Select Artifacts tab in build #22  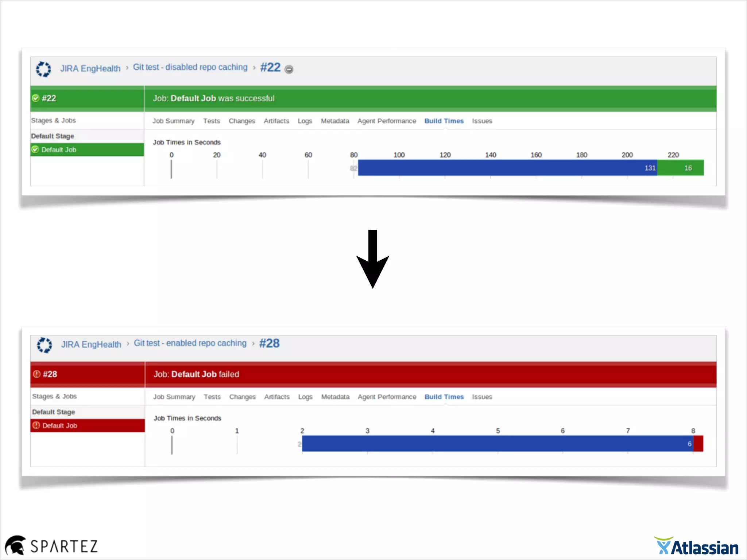tap(276, 121)
